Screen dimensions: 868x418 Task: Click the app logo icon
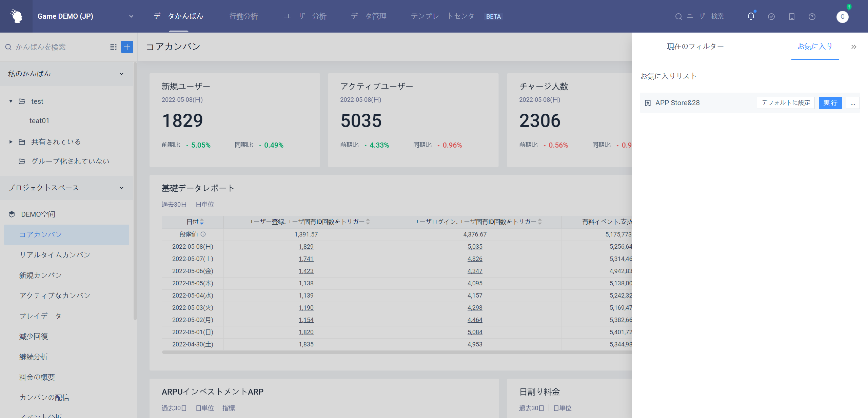[x=16, y=16]
